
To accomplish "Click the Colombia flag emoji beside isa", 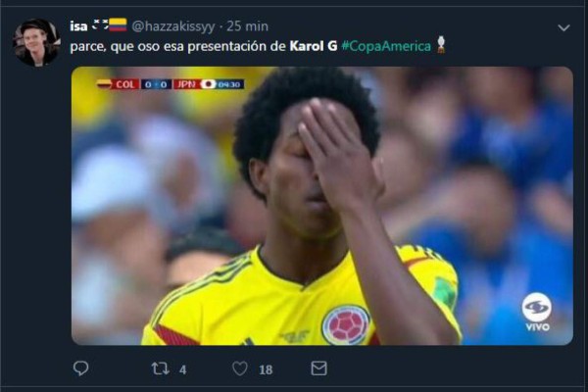I will tap(118, 25).
